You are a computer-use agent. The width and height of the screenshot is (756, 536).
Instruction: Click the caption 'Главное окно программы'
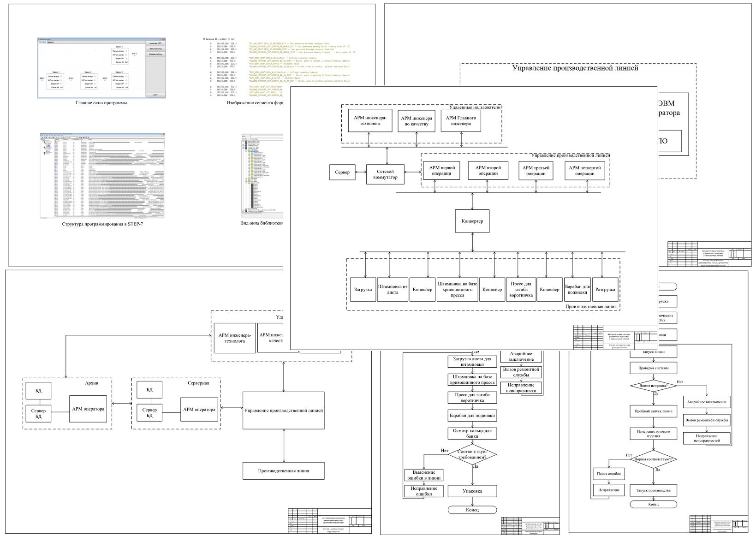(x=101, y=103)
